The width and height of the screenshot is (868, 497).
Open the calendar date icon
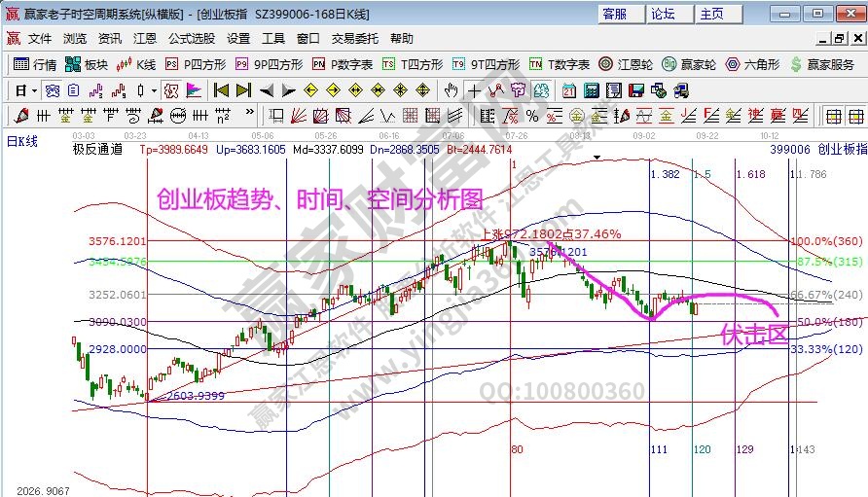(x=568, y=90)
